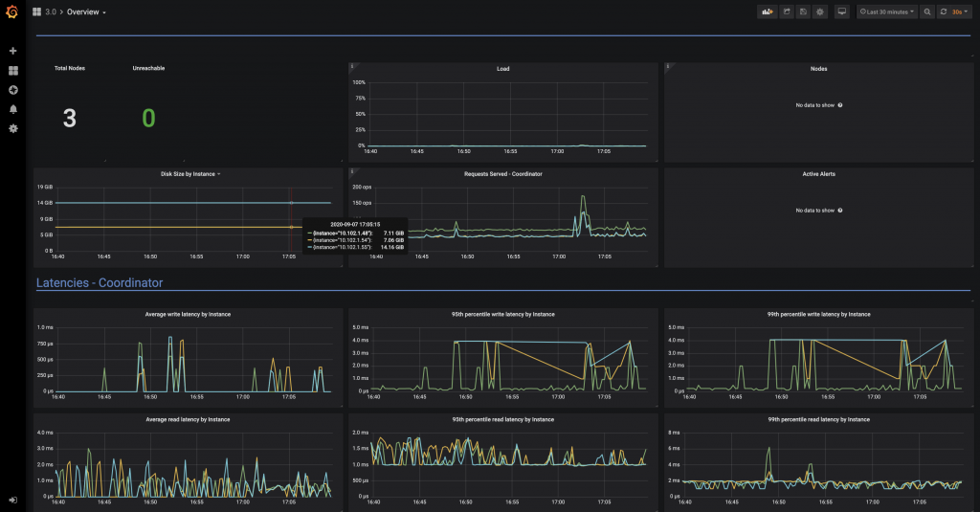Collapse the Latencies - Coordinator row

(100, 282)
